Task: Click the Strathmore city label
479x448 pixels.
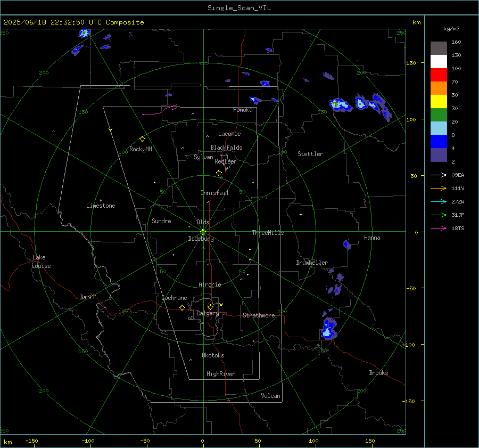Action: (x=259, y=315)
